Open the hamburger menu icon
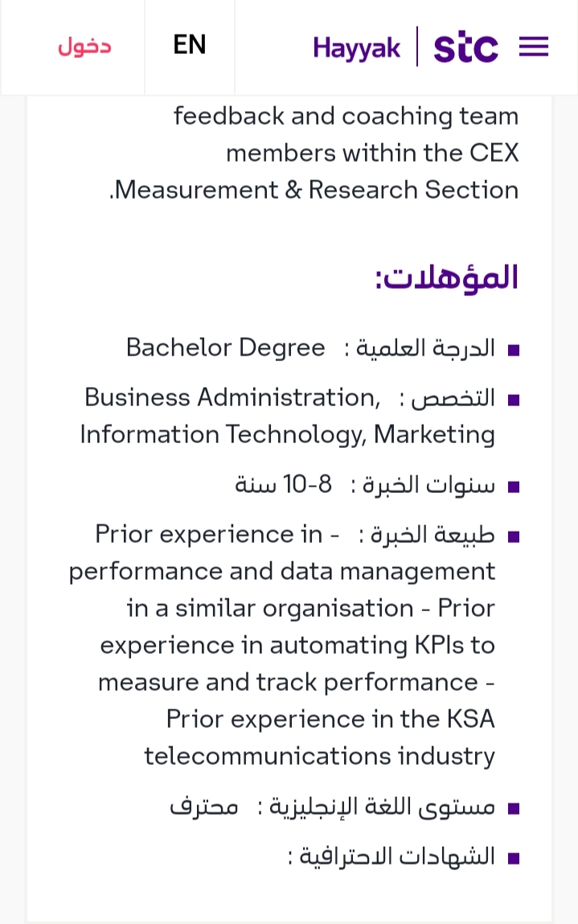 [x=534, y=47]
